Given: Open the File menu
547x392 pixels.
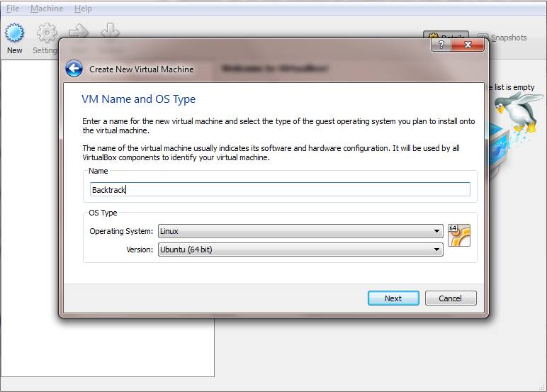Looking at the screenshot, I should click(13, 9).
